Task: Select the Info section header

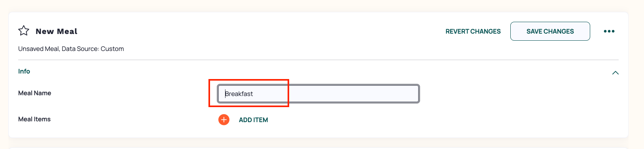Action: [24, 71]
